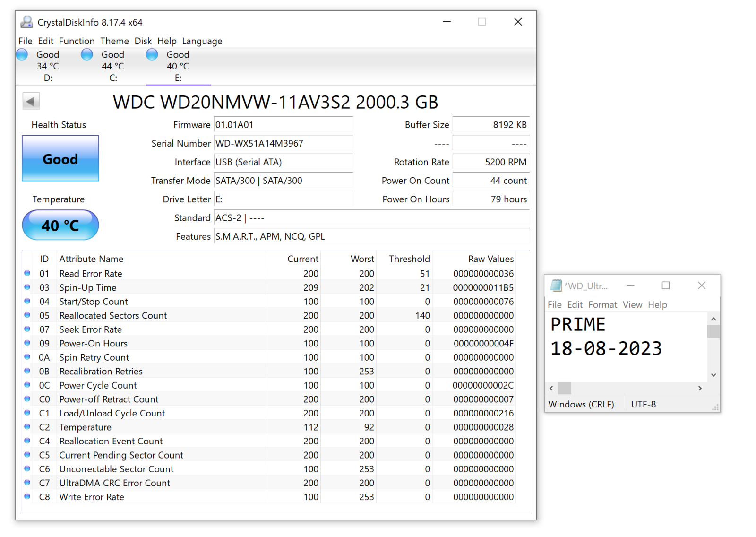The width and height of the screenshot is (756, 537).
Task: Open the File menu in CrystalDiskInfo
Action: point(26,41)
